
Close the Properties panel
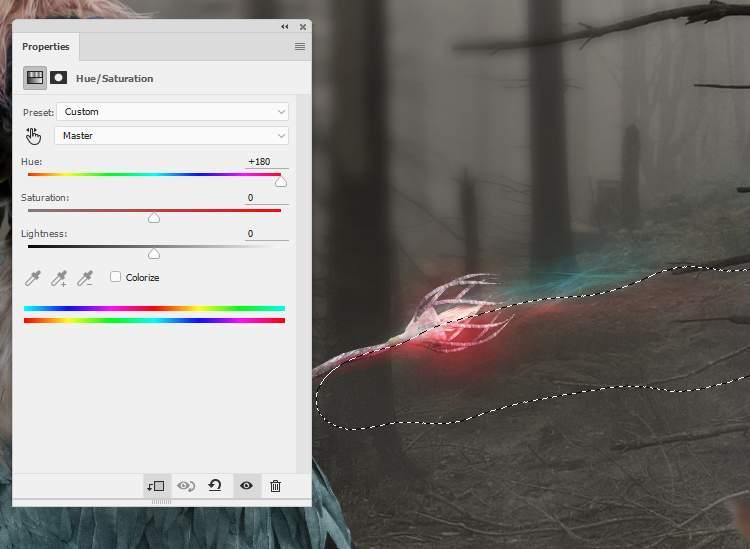point(303,27)
